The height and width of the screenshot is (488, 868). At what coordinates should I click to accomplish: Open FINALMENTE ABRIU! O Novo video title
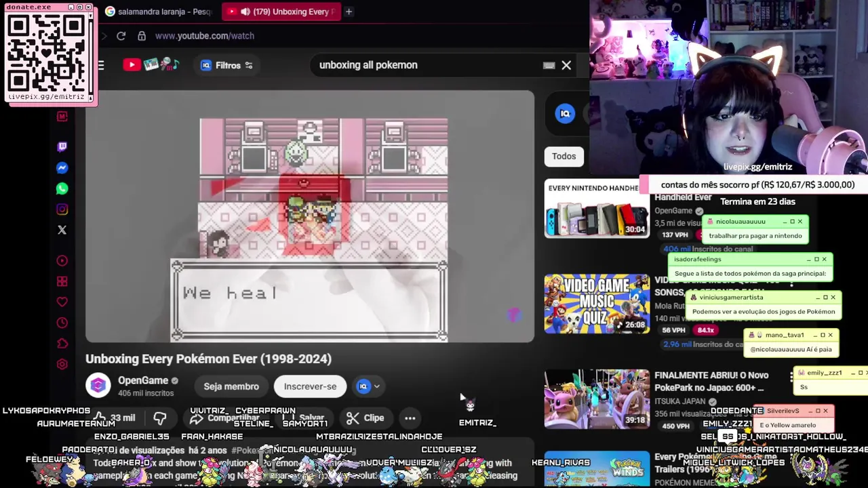tap(711, 382)
